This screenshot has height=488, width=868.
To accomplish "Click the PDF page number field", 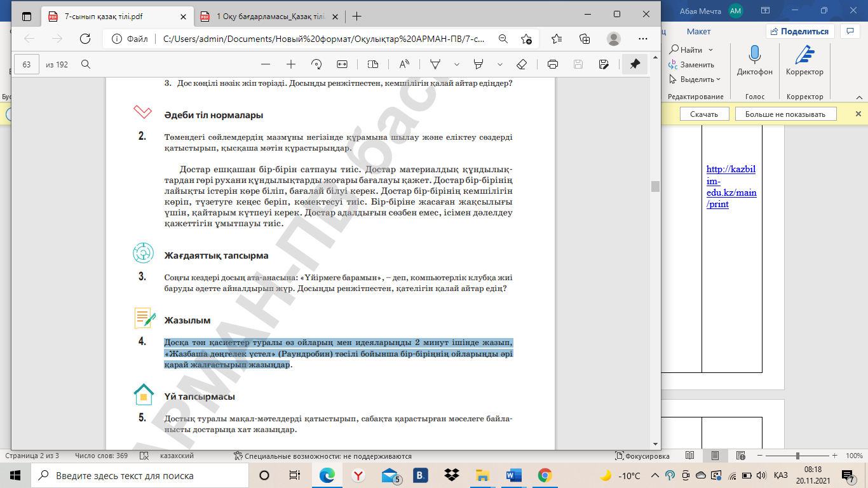I will point(27,64).
